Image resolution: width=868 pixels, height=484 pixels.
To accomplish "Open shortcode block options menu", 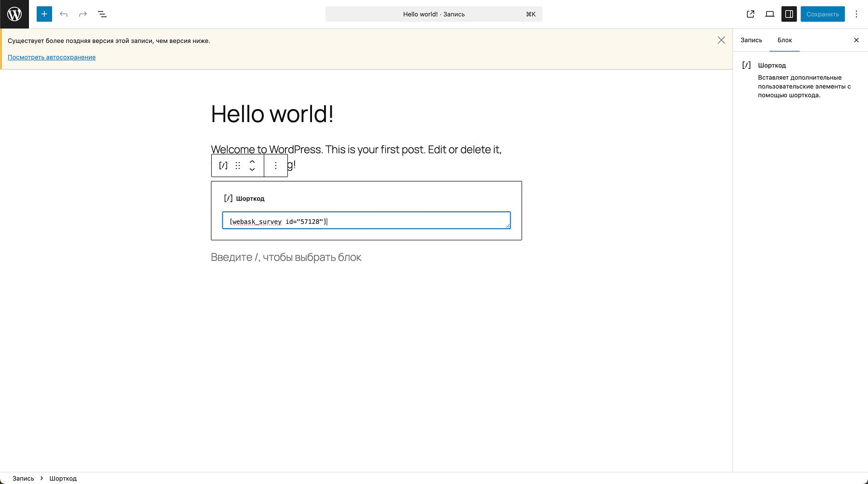I will (276, 166).
